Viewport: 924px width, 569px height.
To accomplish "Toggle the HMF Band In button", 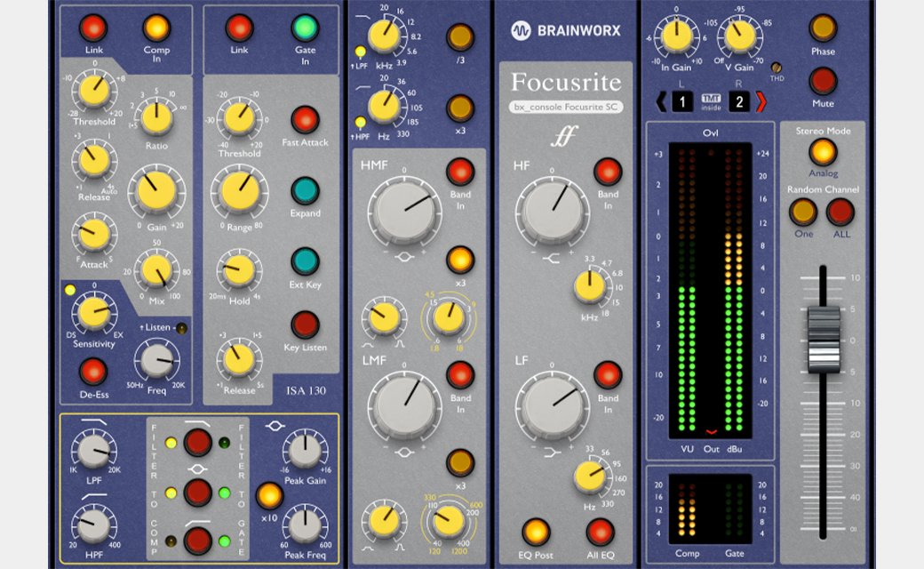I will pos(459,172).
